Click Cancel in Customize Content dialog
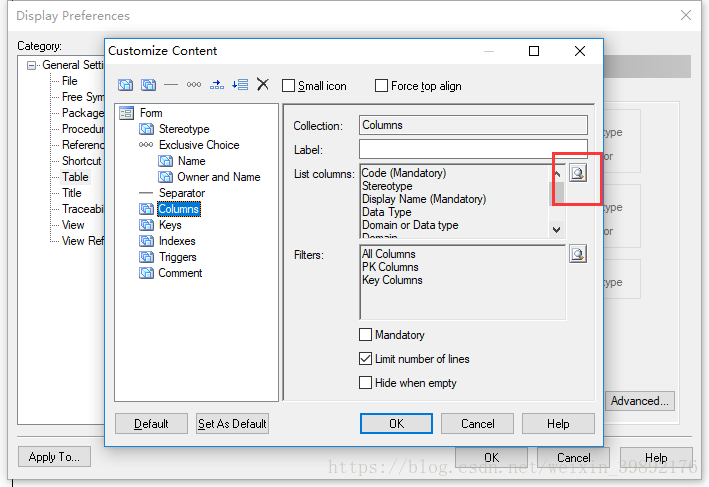 coord(477,424)
